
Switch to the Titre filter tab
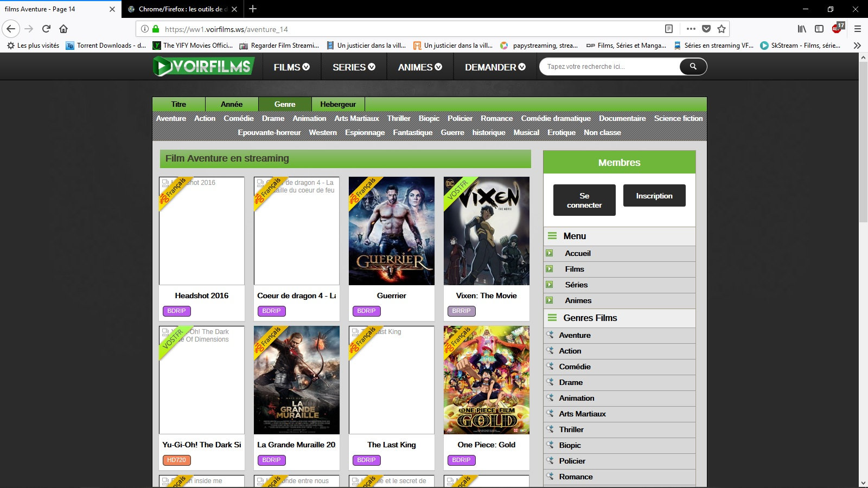(x=178, y=104)
